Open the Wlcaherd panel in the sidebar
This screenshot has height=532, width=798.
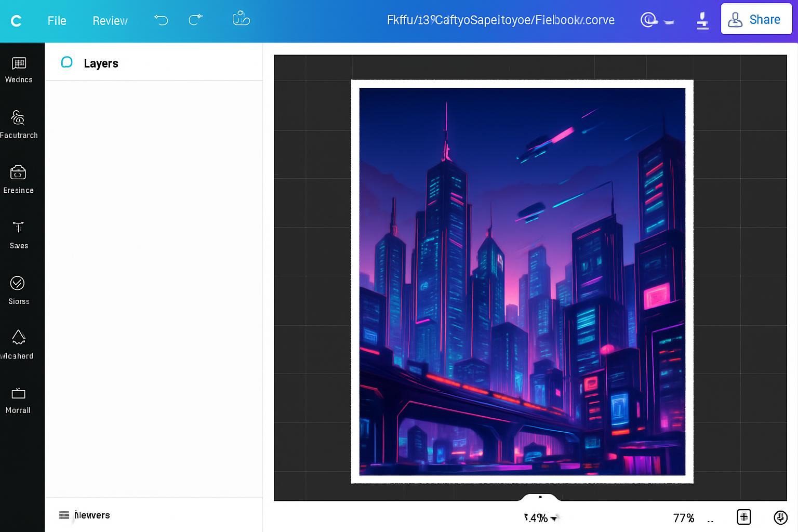pyautogui.click(x=19, y=344)
